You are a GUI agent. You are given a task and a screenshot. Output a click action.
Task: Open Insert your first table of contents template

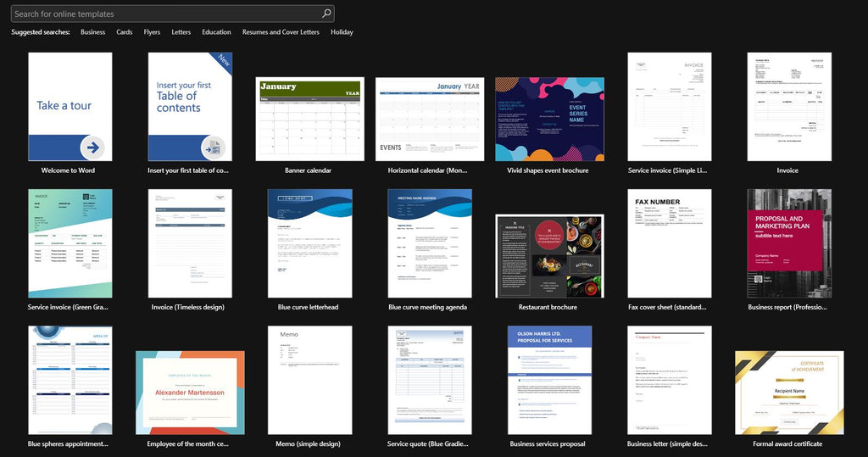[190, 107]
